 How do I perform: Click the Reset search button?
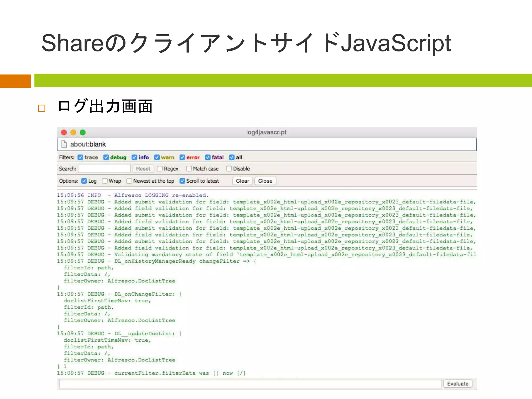click(x=143, y=169)
